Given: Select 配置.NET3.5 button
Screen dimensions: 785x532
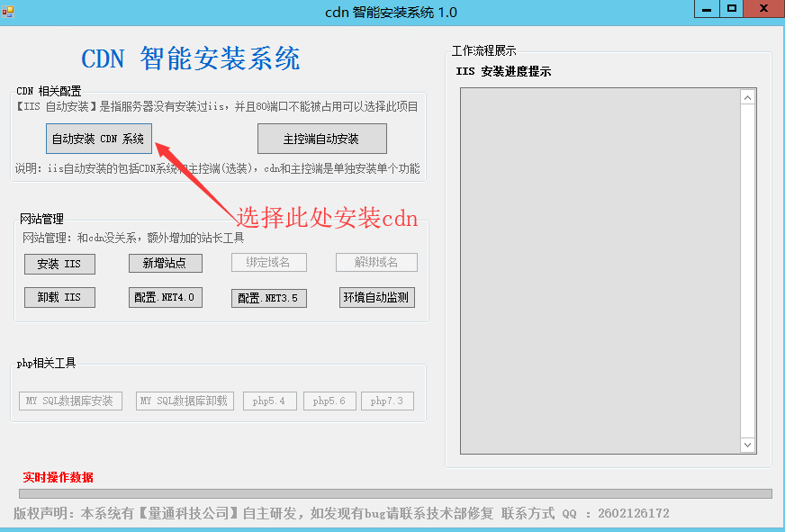Looking at the screenshot, I should click(x=269, y=298).
